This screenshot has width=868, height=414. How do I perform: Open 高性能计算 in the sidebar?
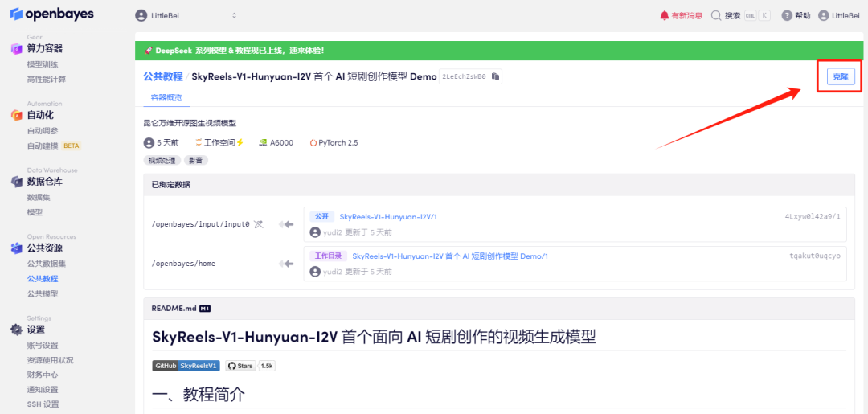coord(47,79)
